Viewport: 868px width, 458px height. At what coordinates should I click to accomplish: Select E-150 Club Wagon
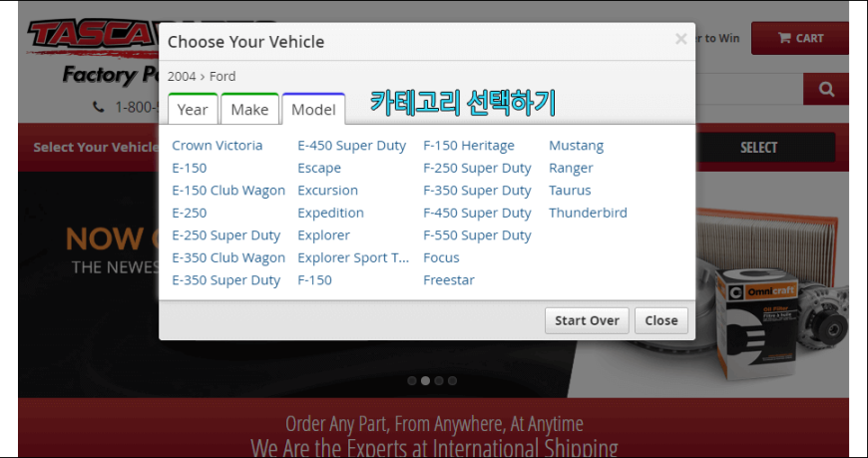(228, 191)
